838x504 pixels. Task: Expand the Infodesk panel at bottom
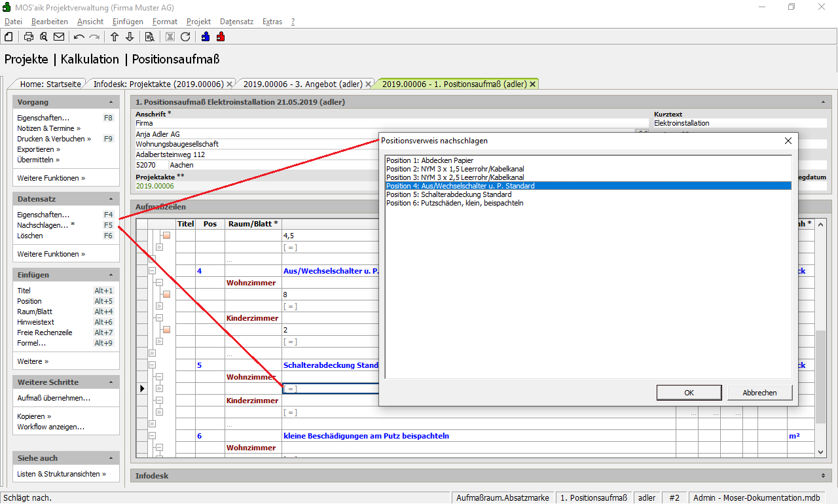822,475
